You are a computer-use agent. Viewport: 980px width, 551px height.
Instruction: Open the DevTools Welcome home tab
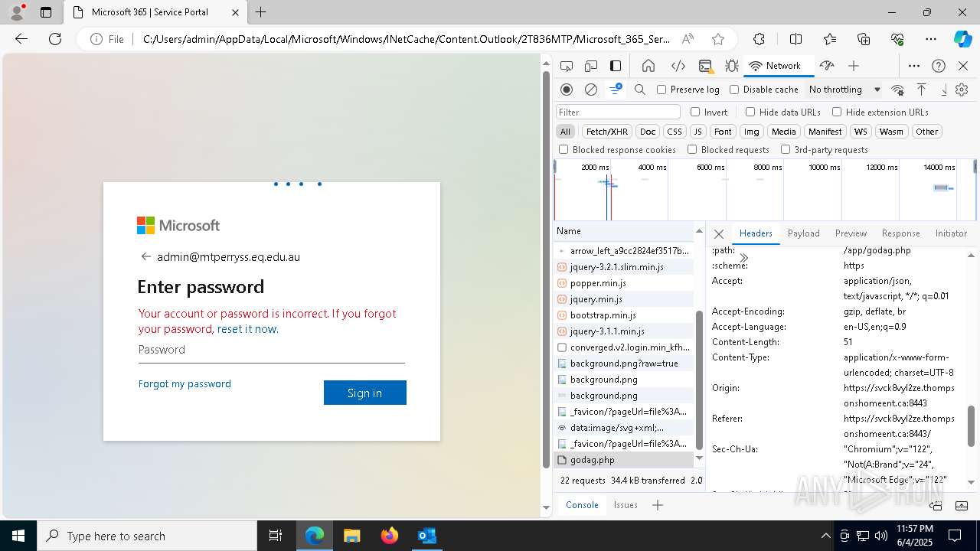pos(648,66)
